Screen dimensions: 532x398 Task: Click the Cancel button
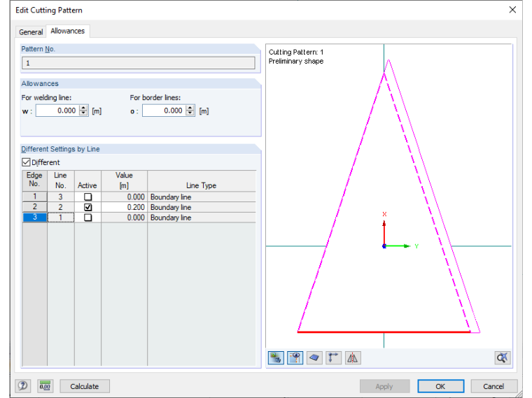493,386
